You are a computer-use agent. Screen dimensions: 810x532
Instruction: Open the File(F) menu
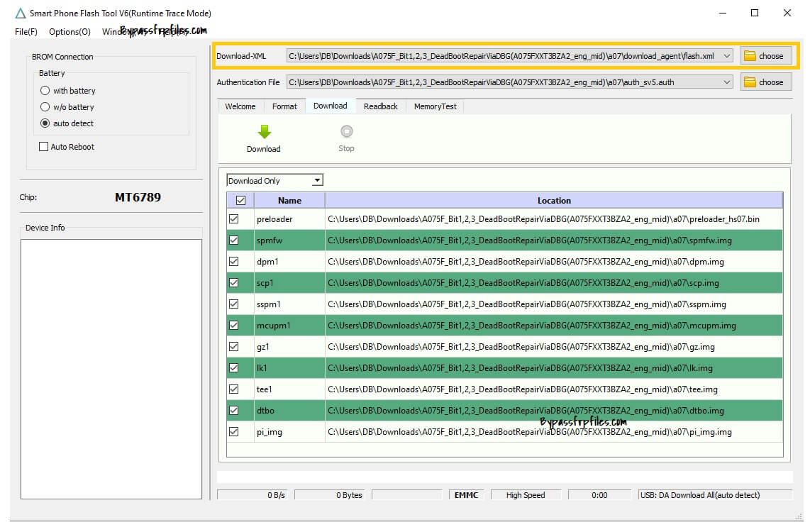[26, 32]
